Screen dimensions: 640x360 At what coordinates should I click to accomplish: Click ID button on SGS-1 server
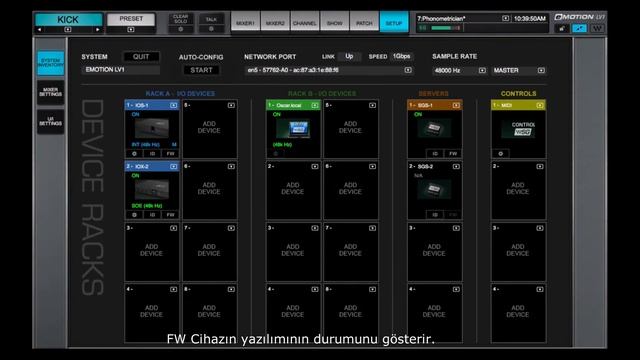435,154
